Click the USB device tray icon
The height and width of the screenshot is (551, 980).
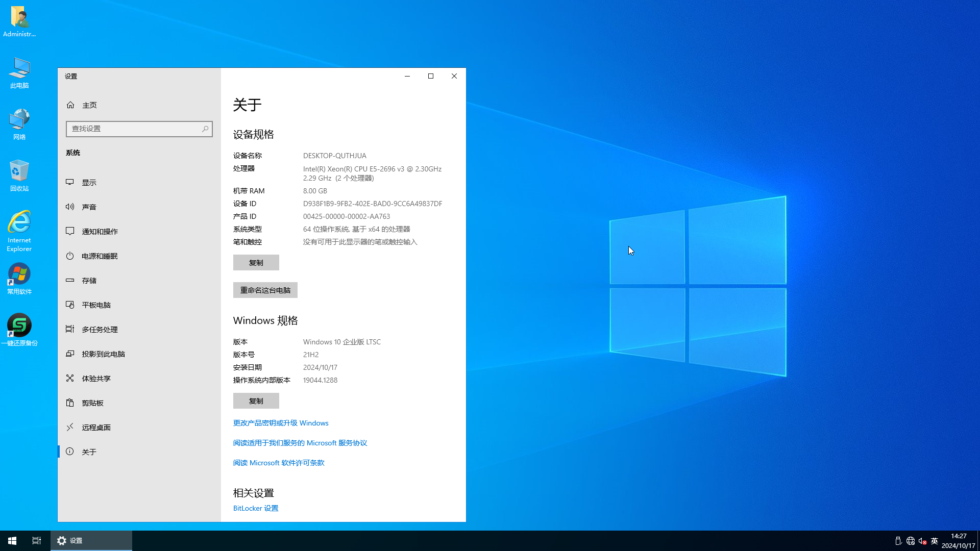[x=898, y=541]
